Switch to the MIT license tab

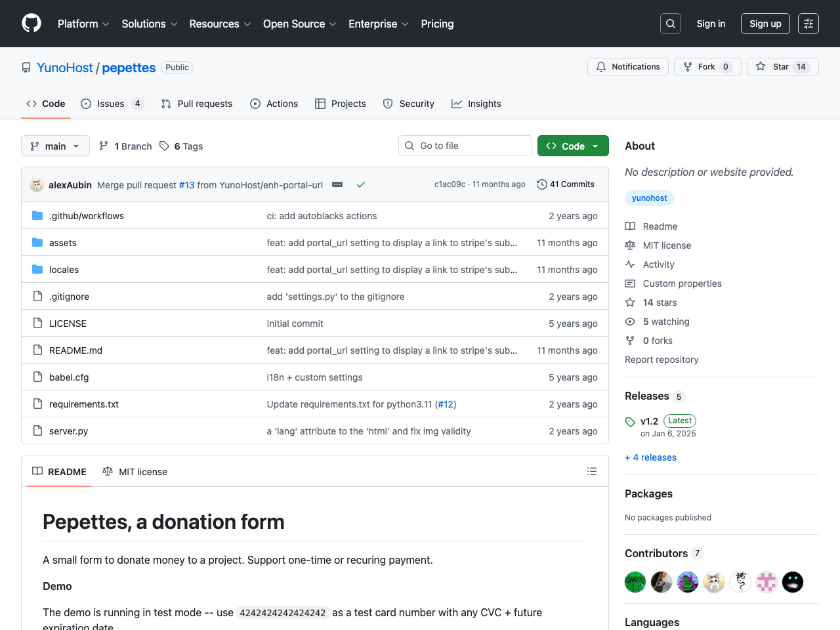click(x=135, y=472)
